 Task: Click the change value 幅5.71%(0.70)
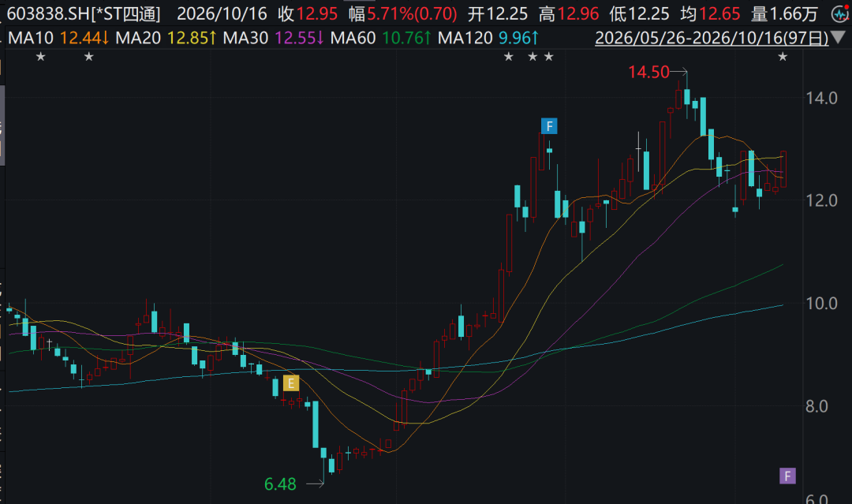pyautogui.click(x=402, y=14)
